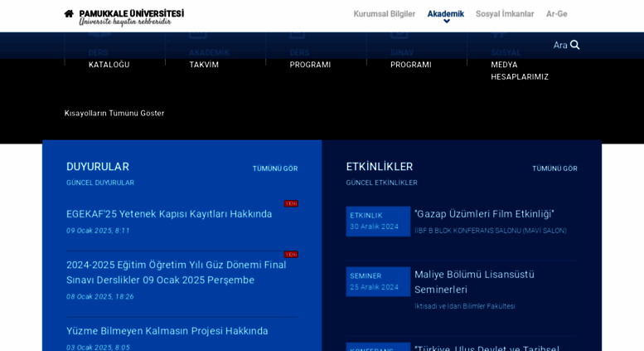Expand the chevron under Akademik
644x351 pixels.
(447, 22)
